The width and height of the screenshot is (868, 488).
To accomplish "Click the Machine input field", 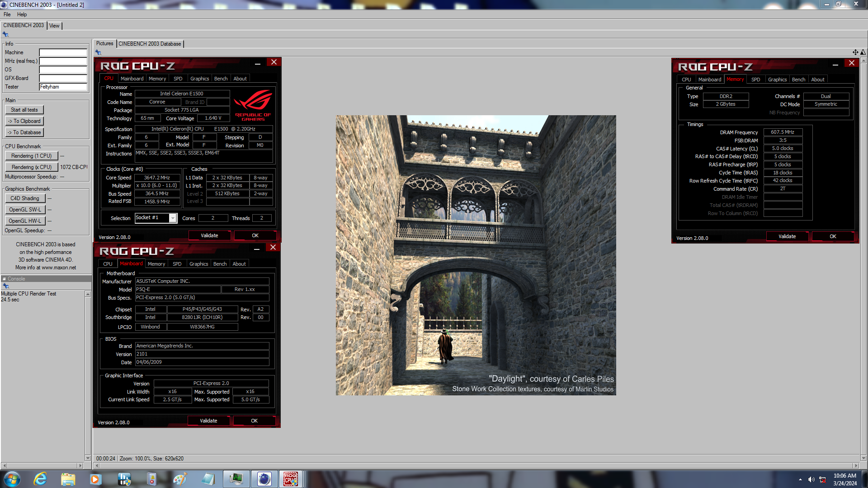I will point(63,52).
